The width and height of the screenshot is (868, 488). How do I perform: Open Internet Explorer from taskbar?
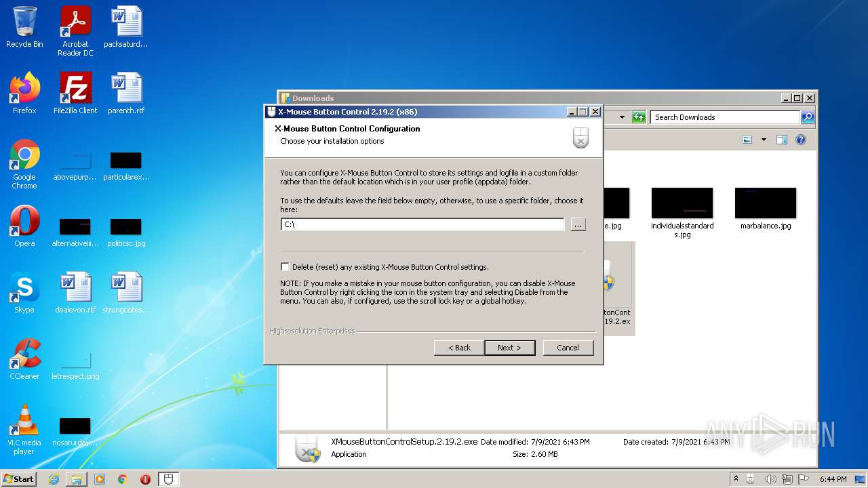(x=54, y=479)
